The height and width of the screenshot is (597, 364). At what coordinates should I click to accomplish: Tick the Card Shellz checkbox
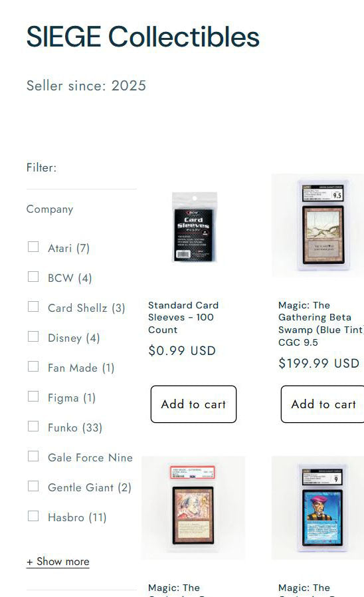pyautogui.click(x=33, y=307)
